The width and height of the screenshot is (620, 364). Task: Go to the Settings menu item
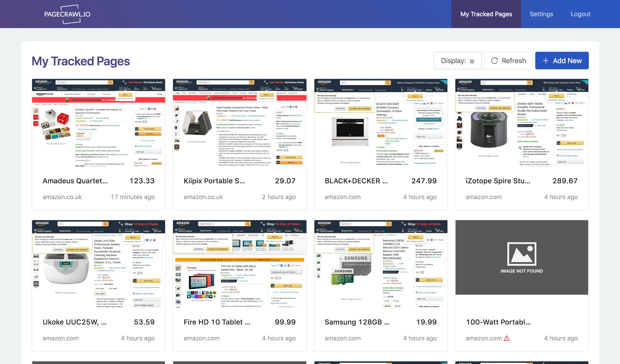pyautogui.click(x=541, y=14)
